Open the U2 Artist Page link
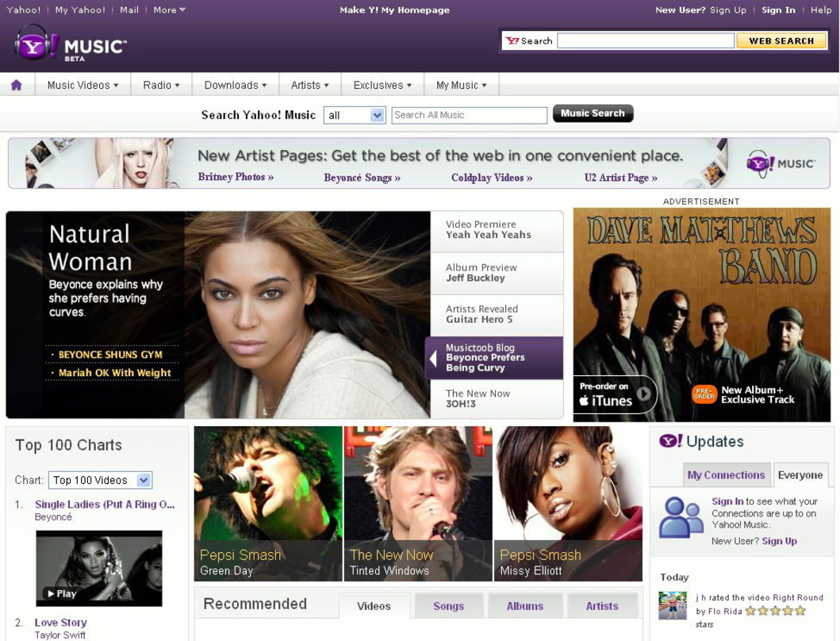The image size is (840, 641). pos(621,178)
